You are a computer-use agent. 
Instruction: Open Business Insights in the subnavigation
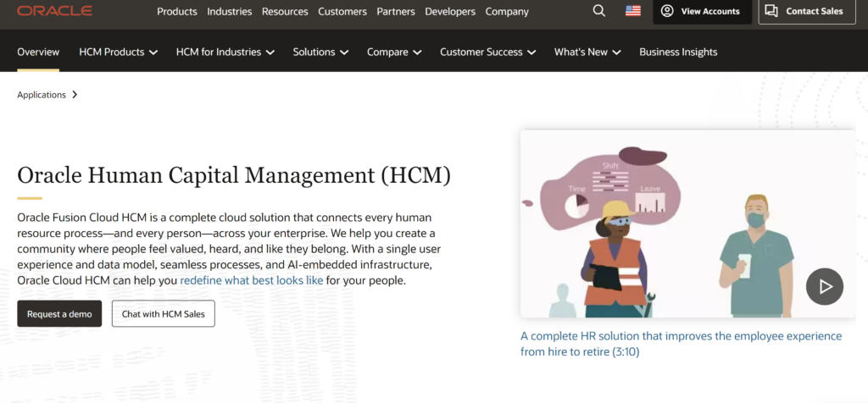click(x=678, y=52)
